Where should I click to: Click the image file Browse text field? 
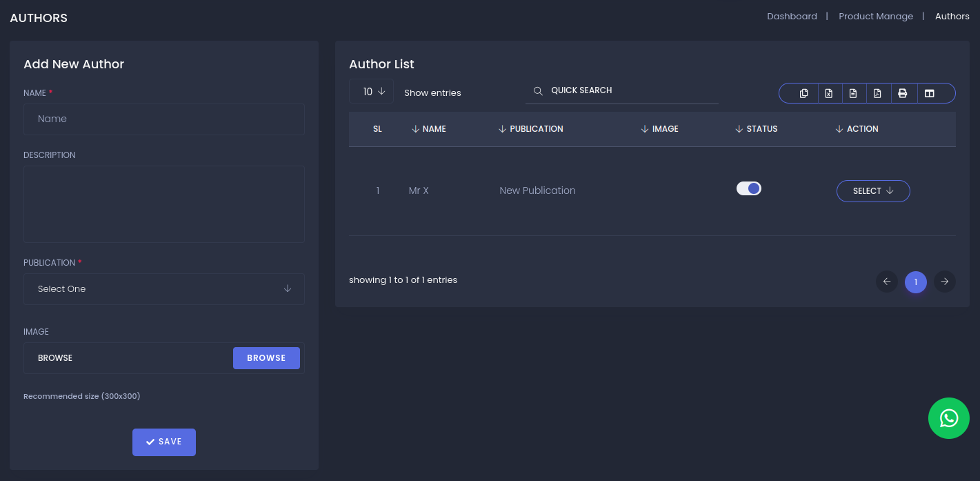coord(128,358)
